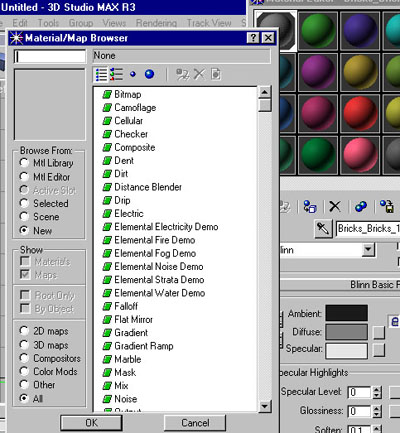This screenshot has height=433, width=400.
Task: Select Elemental Fire Demo map
Action: [x=155, y=240]
